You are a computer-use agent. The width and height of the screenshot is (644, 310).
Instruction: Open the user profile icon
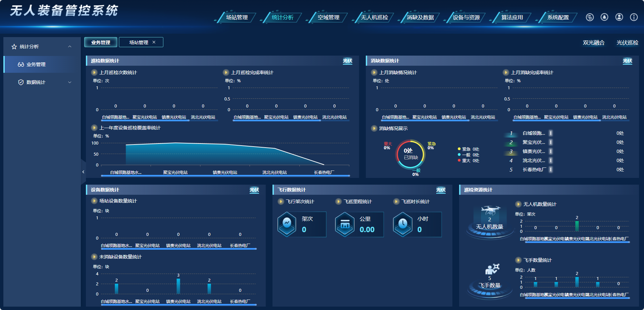(x=619, y=17)
